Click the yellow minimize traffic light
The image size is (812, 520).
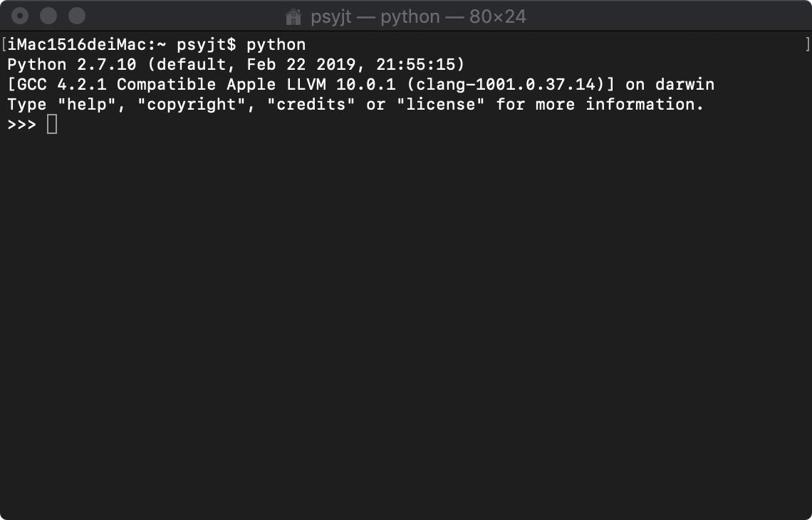click(x=48, y=15)
